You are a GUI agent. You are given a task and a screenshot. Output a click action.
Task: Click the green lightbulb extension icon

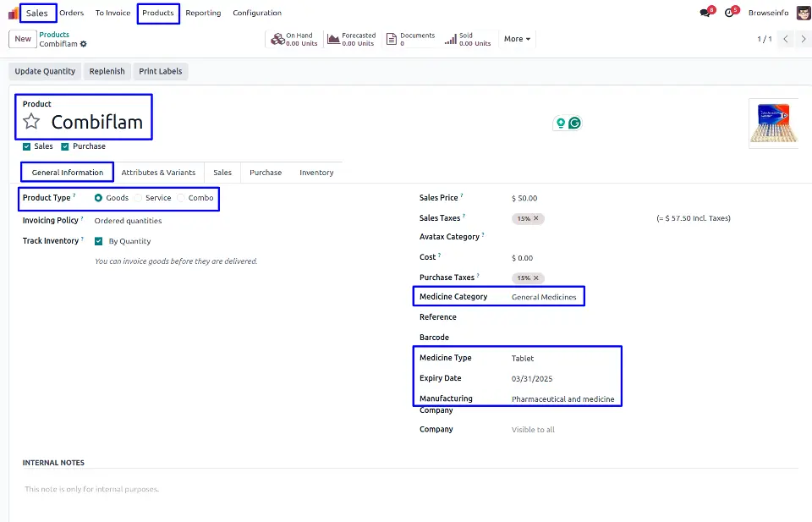[x=560, y=124]
